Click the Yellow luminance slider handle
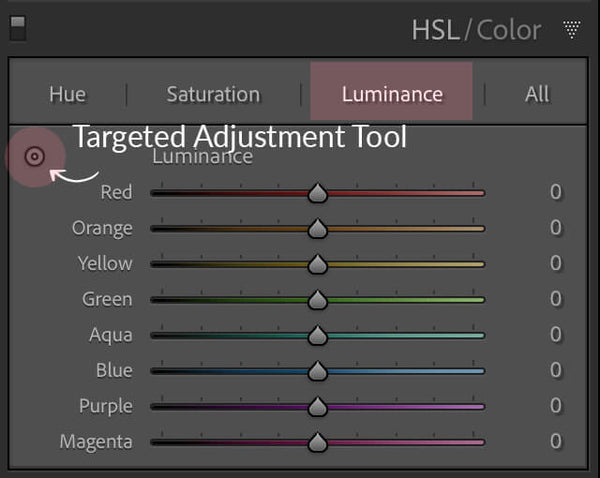 (x=318, y=264)
